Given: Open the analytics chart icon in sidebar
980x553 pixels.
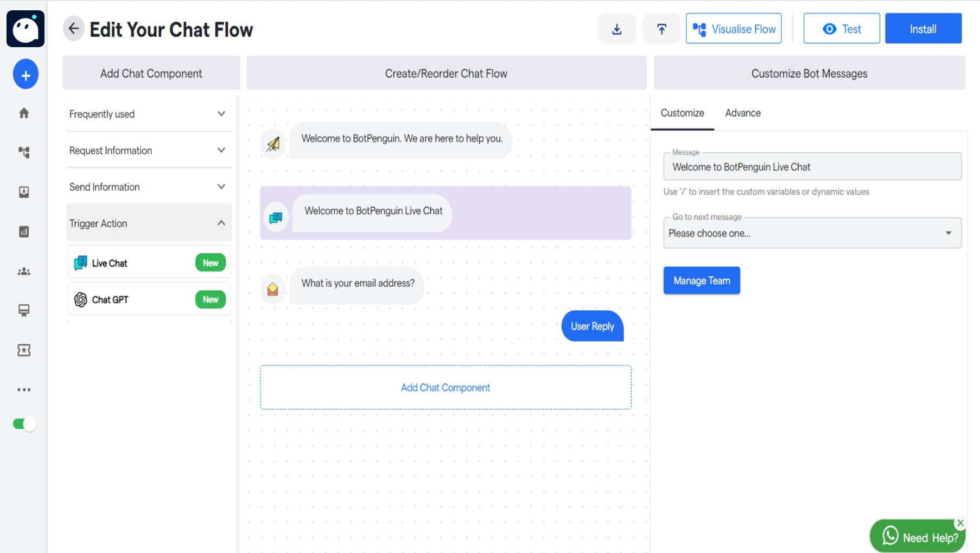Looking at the screenshot, I should (24, 232).
